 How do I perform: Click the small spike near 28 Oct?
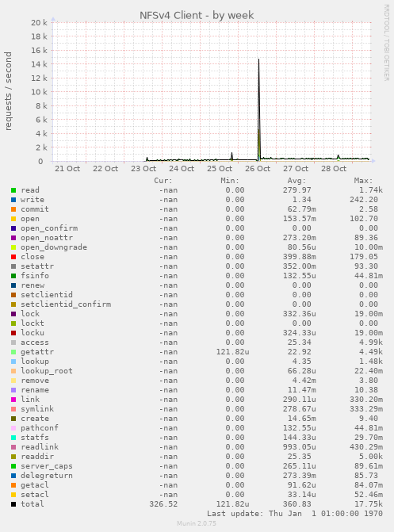pos(338,156)
